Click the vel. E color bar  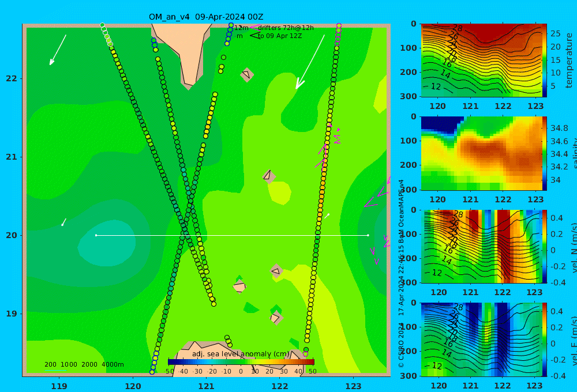[545, 340]
